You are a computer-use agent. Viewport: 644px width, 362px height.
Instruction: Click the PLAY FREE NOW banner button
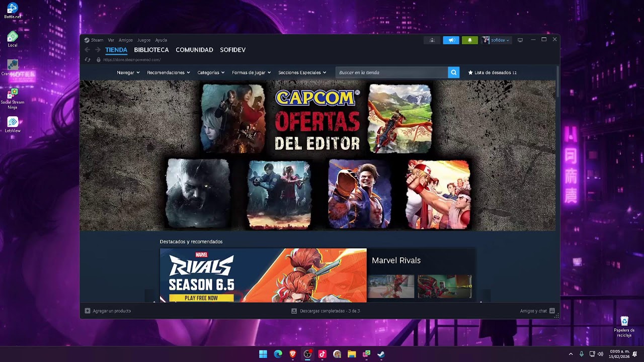201,298
